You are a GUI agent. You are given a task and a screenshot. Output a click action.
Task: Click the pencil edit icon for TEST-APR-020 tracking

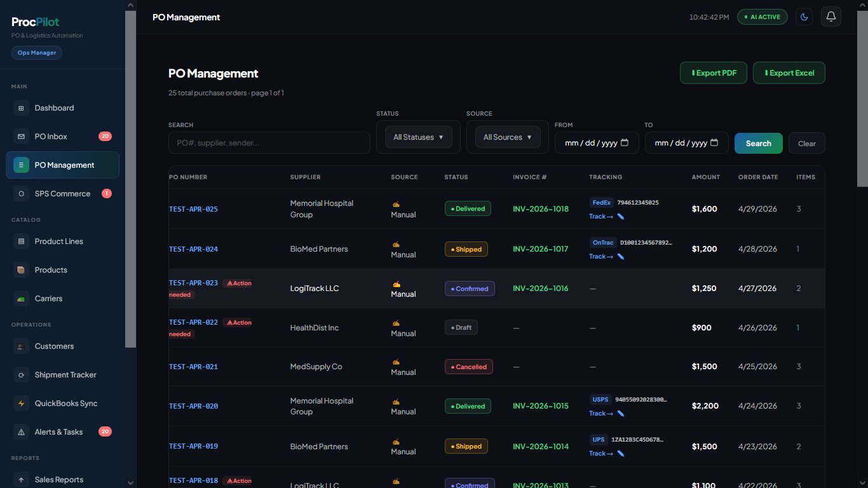621,414
